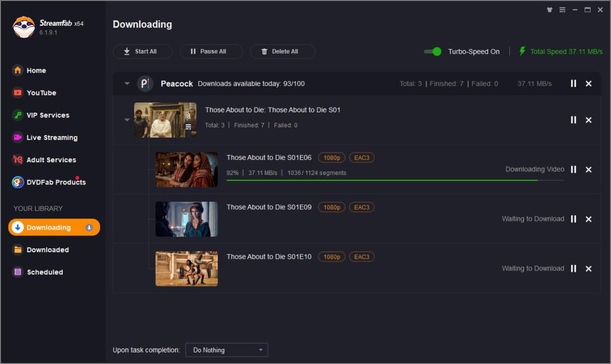The image size is (611, 364).
Task: Pause the S01E06 download
Action: point(574,169)
